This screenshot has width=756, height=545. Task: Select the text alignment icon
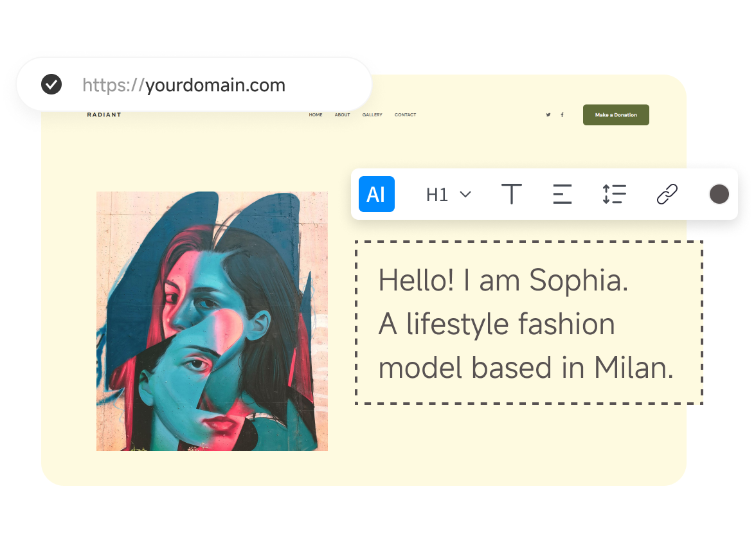pyautogui.click(x=562, y=194)
